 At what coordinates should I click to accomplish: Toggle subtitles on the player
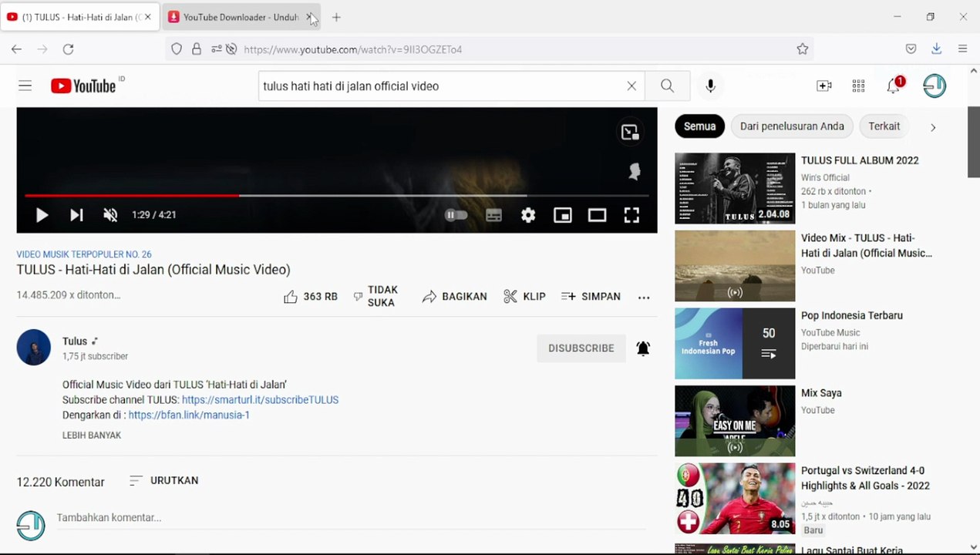click(493, 215)
